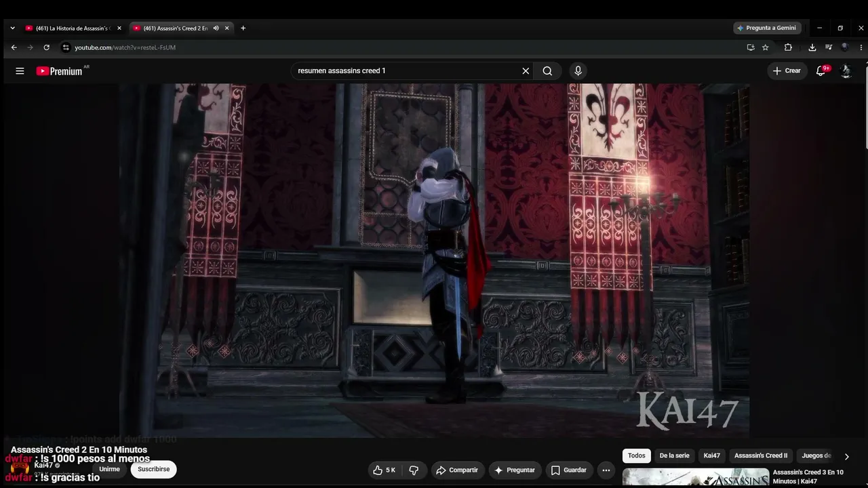Select the Kai47 filter chip
This screenshot has width=868, height=488.
(x=712, y=455)
